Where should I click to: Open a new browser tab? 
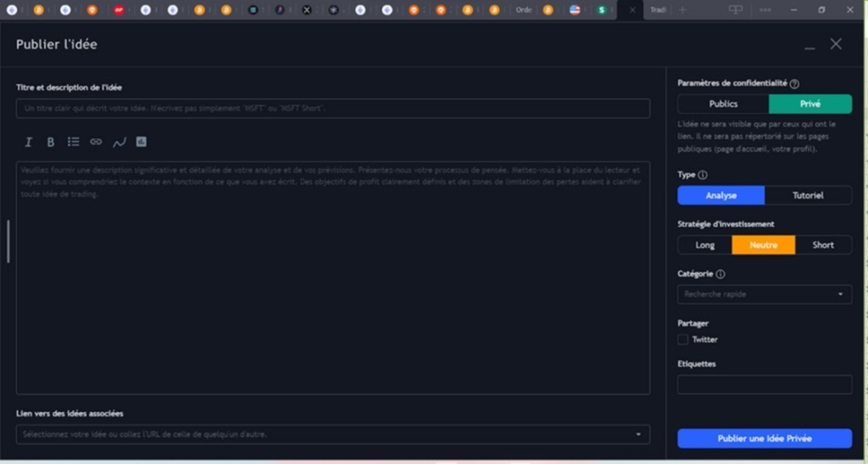(682, 10)
